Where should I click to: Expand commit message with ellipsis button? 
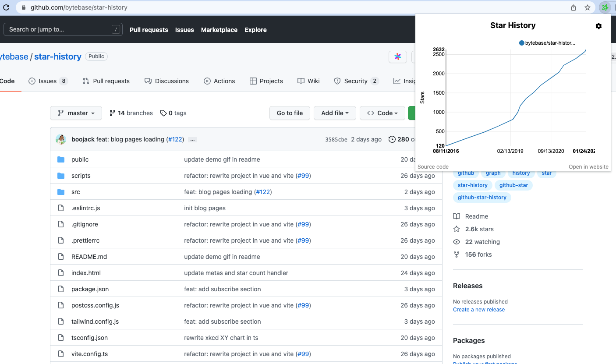(x=192, y=140)
